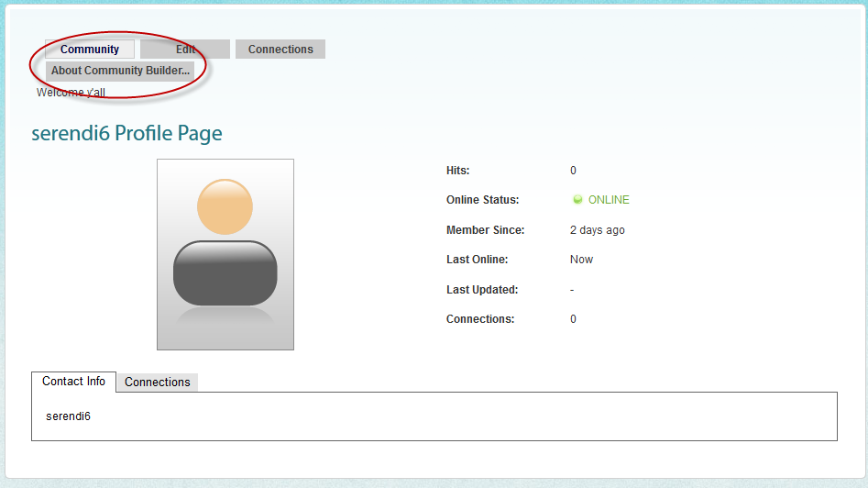Click the green online status icon
The height and width of the screenshot is (488, 868).
pyautogui.click(x=577, y=199)
